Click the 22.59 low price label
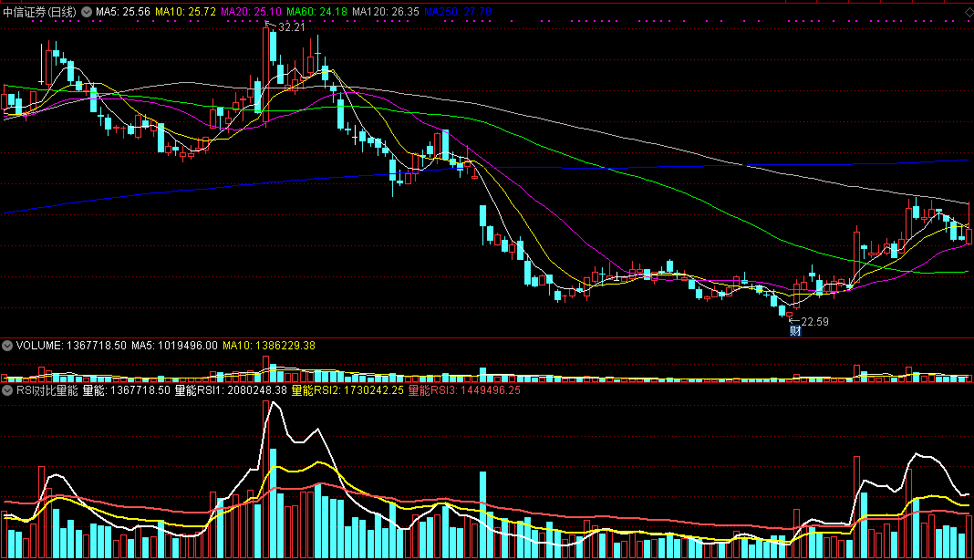This screenshot has width=974, height=560. point(815,321)
